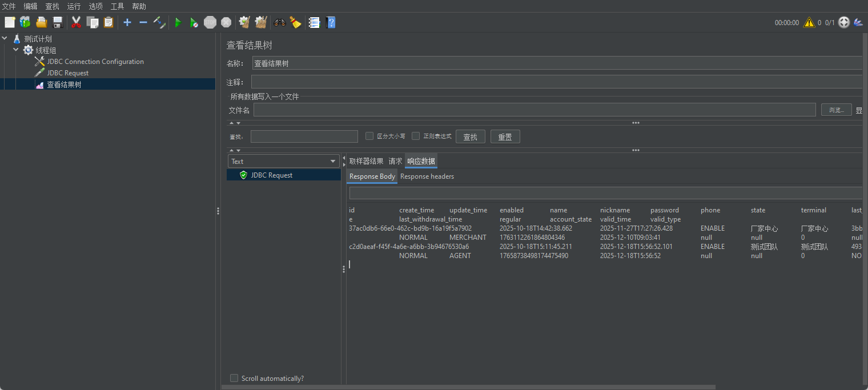Click the Paste clipboard icon

108,22
